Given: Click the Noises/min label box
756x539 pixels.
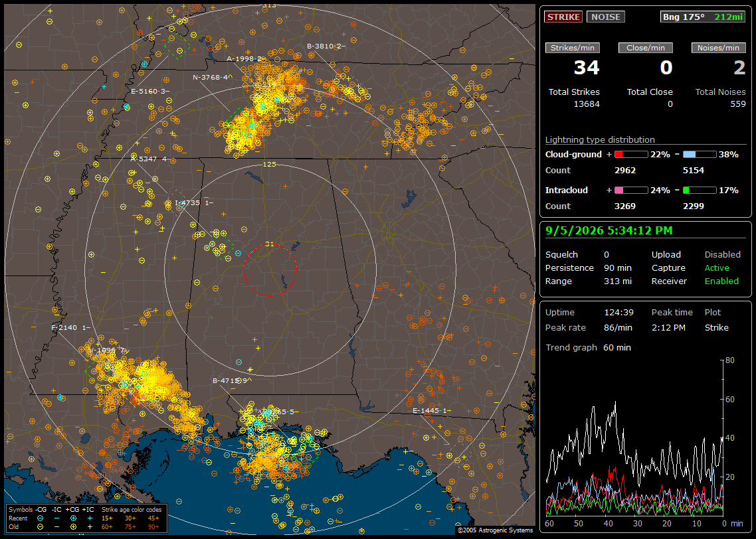Looking at the screenshot, I should pos(718,48).
